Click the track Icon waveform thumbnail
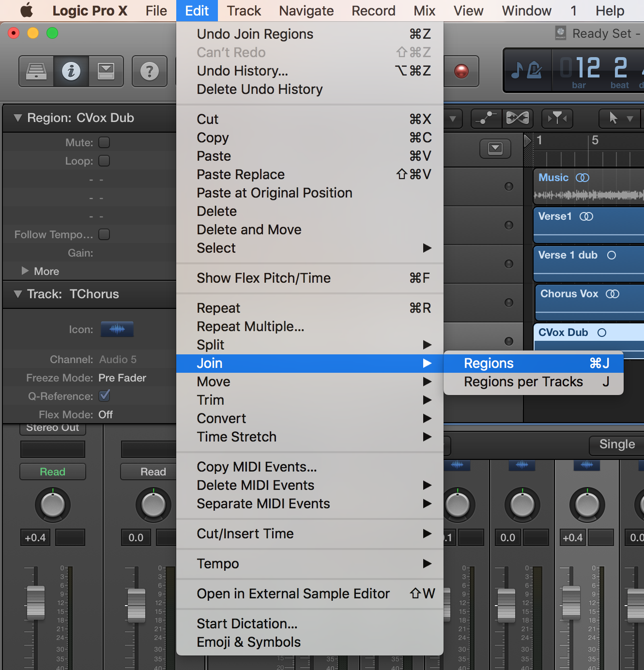The height and width of the screenshot is (670, 644). [x=117, y=329]
